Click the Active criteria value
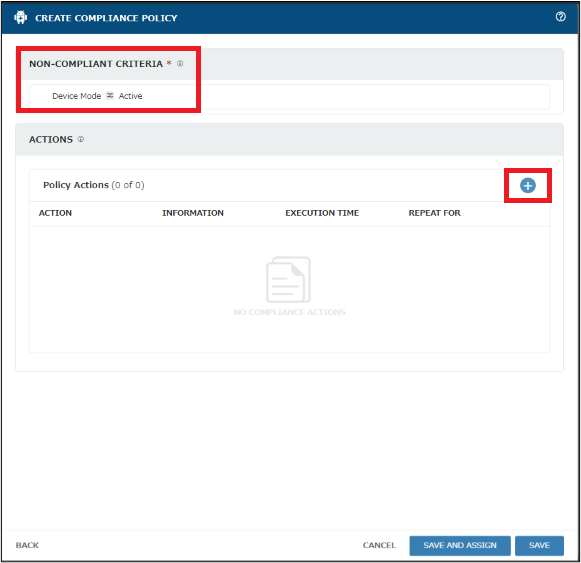 click(x=130, y=96)
